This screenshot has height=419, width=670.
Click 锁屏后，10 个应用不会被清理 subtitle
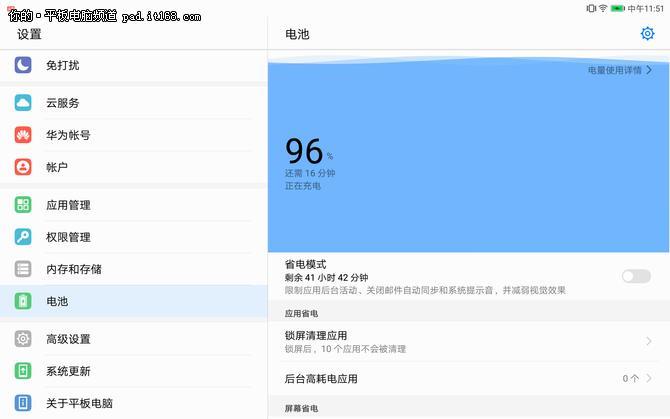tap(345, 349)
